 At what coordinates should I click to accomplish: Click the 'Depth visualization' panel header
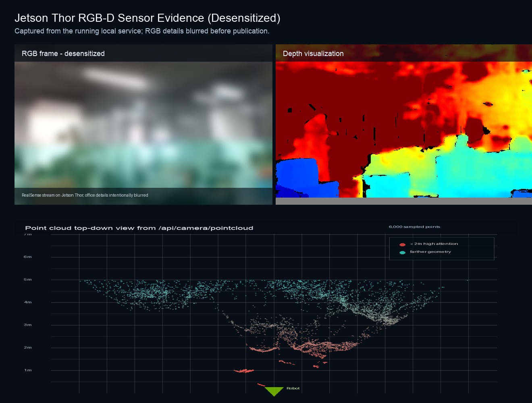404,53
